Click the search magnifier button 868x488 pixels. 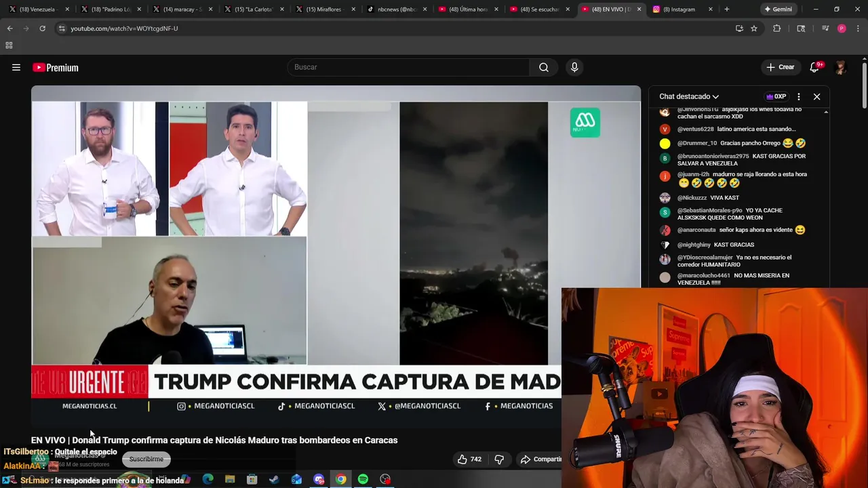click(544, 67)
